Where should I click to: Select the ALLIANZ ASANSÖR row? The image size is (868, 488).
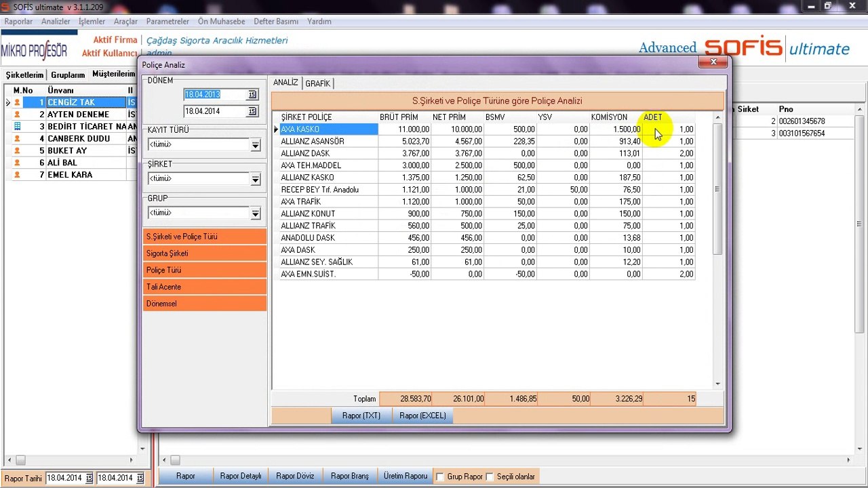[487, 142]
